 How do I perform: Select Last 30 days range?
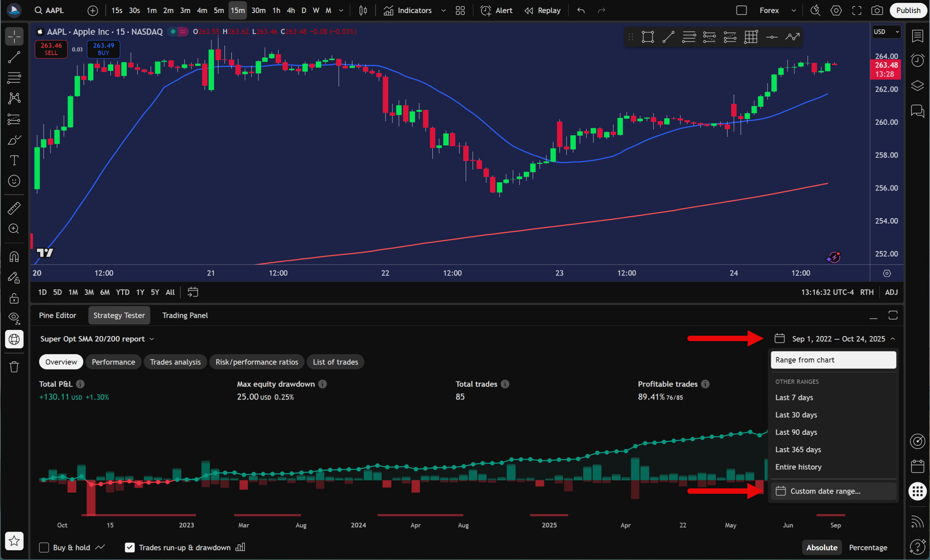[x=796, y=415]
